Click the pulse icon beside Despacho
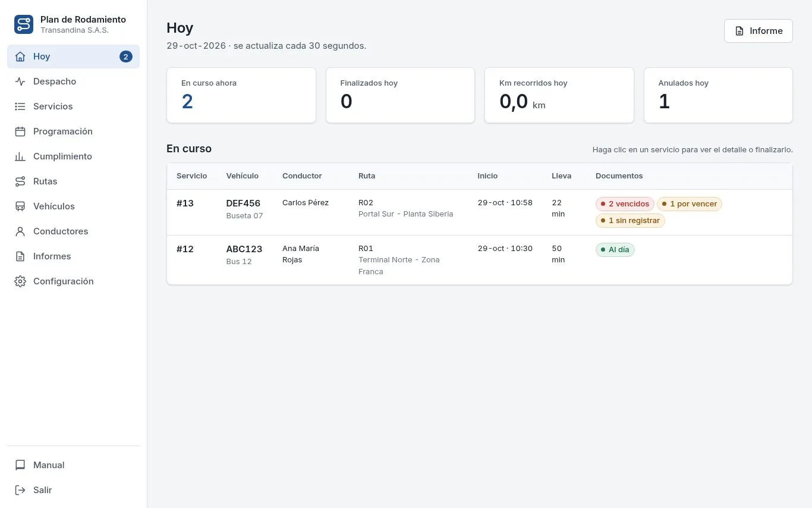The image size is (812, 508). [20, 81]
